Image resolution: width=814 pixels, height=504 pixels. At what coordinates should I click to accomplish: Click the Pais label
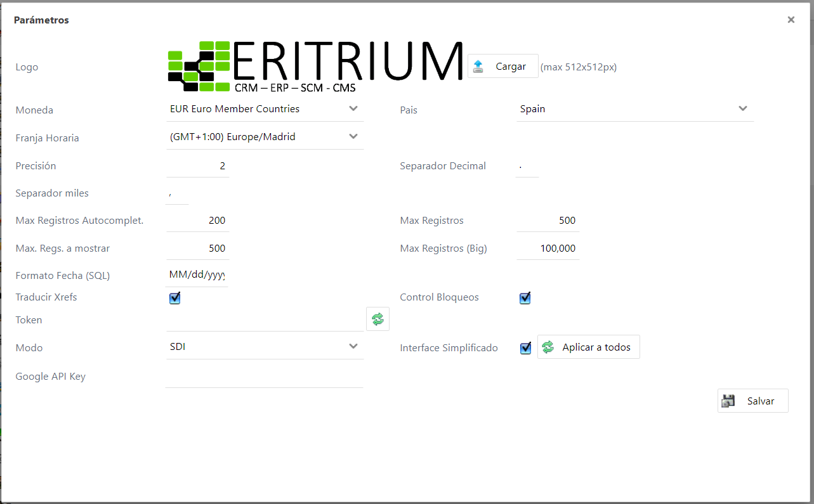409,110
